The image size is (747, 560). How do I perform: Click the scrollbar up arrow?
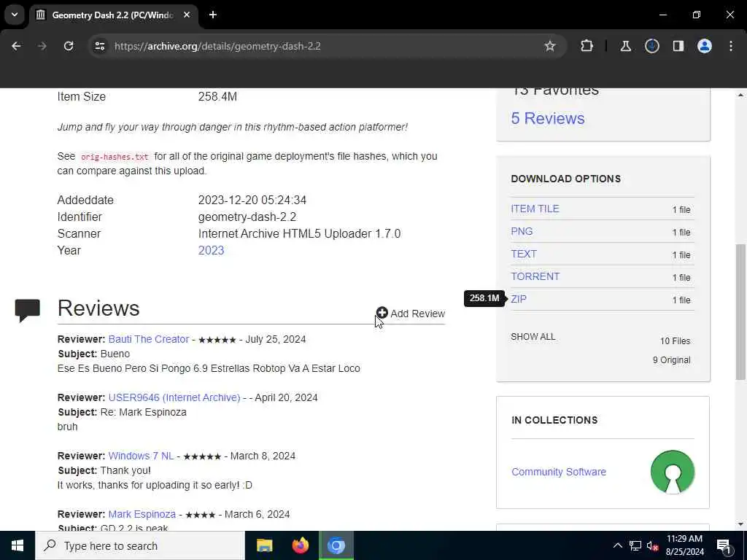coord(740,95)
